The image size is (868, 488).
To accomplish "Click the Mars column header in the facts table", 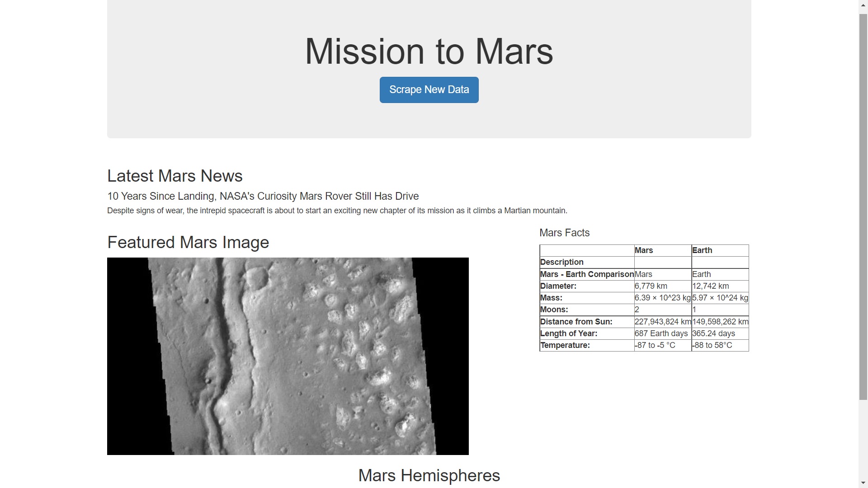I will pos(644,250).
